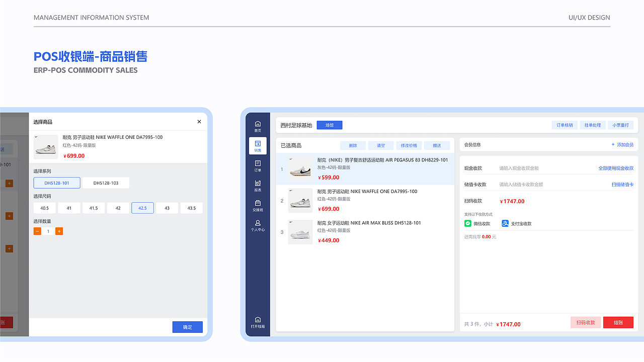Click the WAFFLE ONE thumbnail in the cart list
Image resolution: width=644 pixels, height=362 pixels.
(x=300, y=201)
